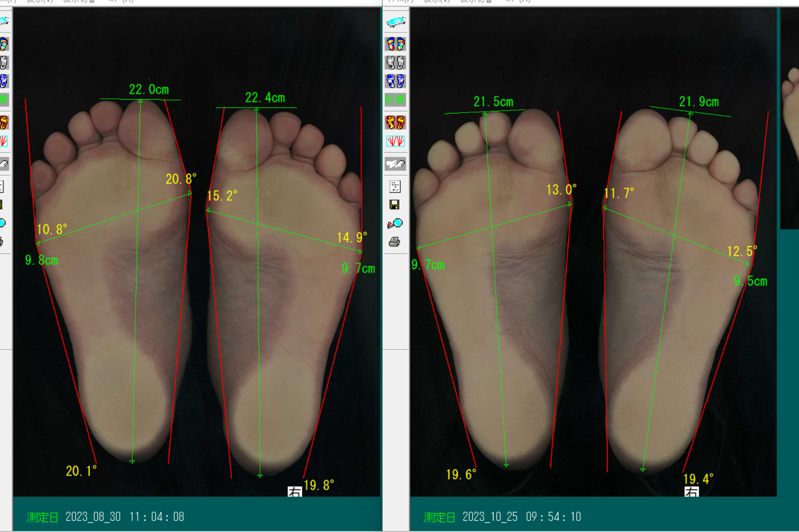Viewport: 799px width, 532px height.
Task: Click the green 計算 button in the left window
Action: 4,100
